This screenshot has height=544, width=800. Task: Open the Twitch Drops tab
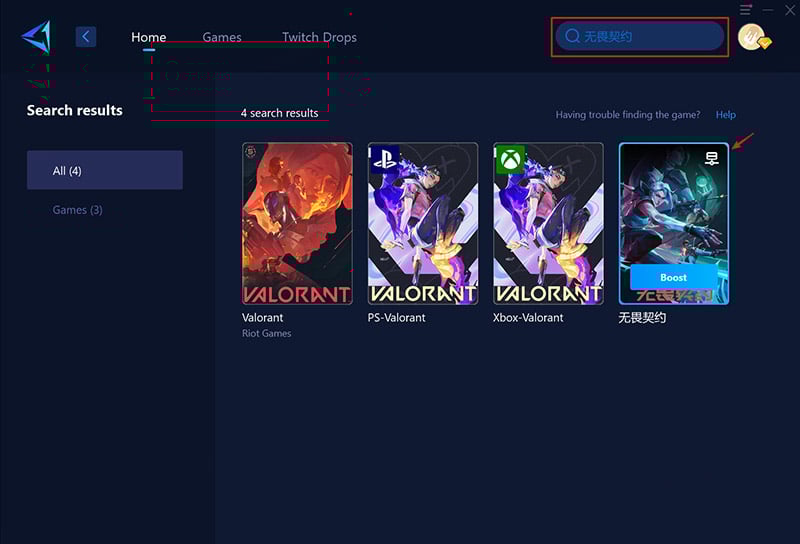(319, 37)
